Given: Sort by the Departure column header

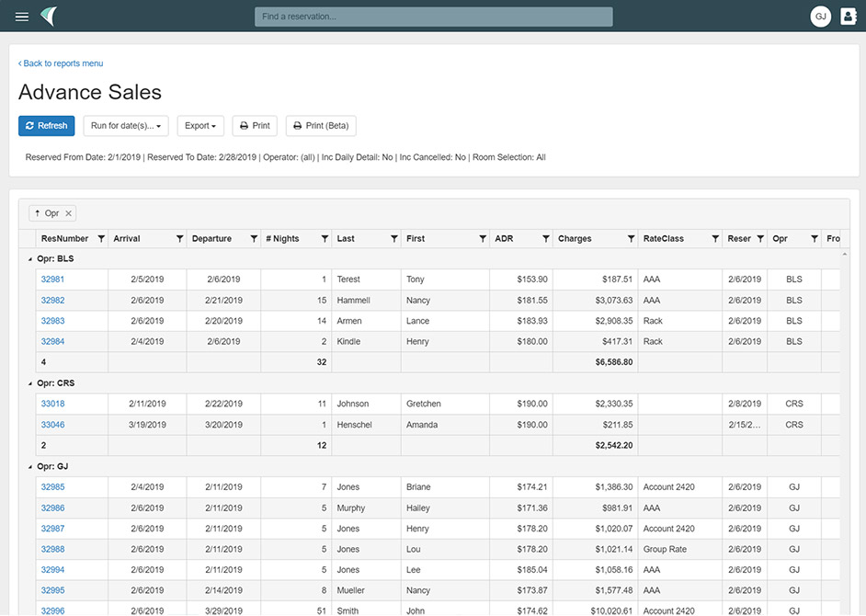Looking at the screenshot, I should pos(211,239).
